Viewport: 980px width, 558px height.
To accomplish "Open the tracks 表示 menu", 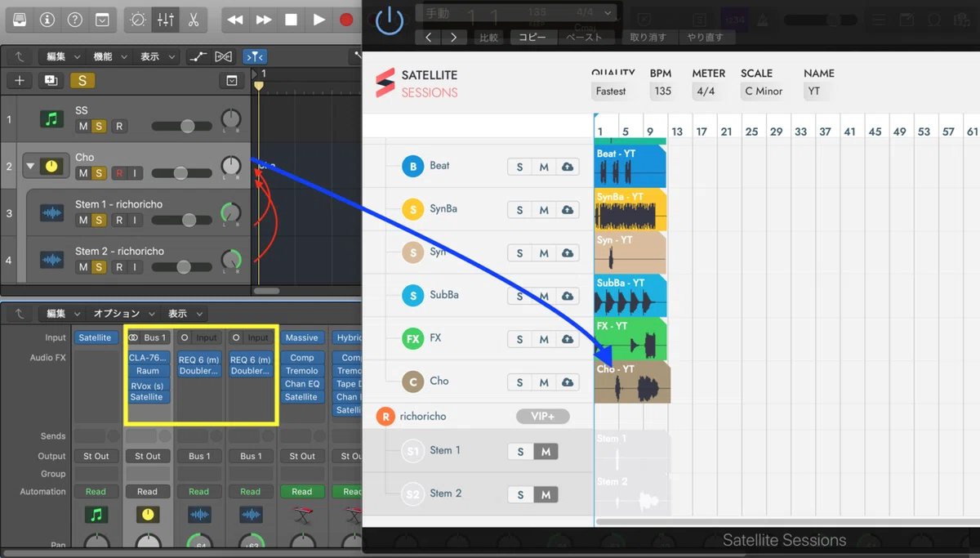I will pyautogui.click(x=158, y=56).
